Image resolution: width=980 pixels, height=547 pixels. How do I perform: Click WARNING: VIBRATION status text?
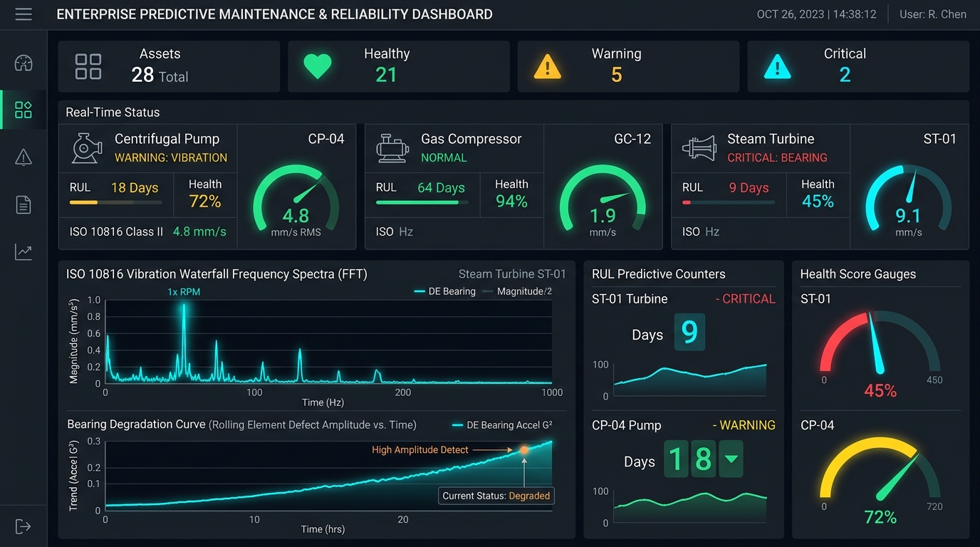click(x=171, y=157)
